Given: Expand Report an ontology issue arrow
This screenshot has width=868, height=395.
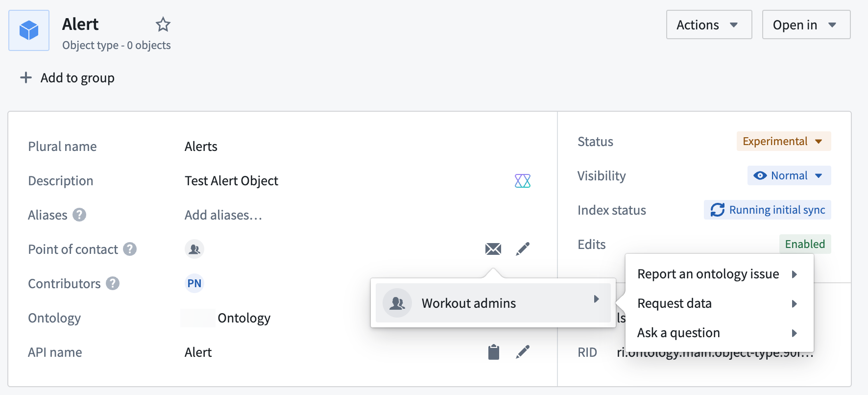Looking at the screenshot, I should pyautogui.click(x=795, y=274).
